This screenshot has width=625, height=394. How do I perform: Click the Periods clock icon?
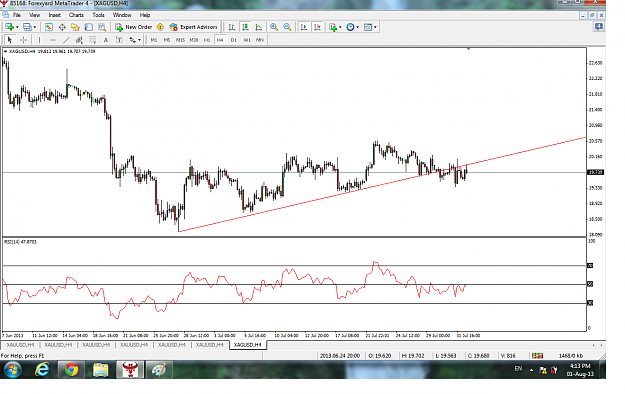tap(350, 27)
